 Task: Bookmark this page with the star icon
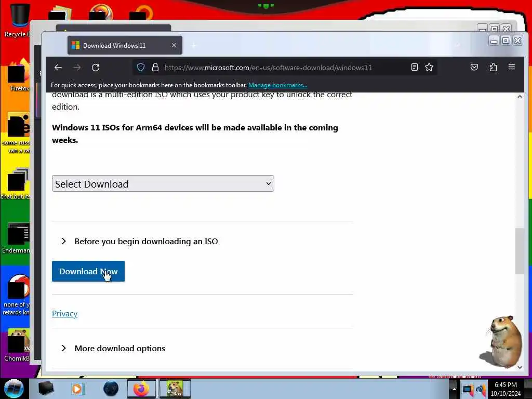(429, 67)
